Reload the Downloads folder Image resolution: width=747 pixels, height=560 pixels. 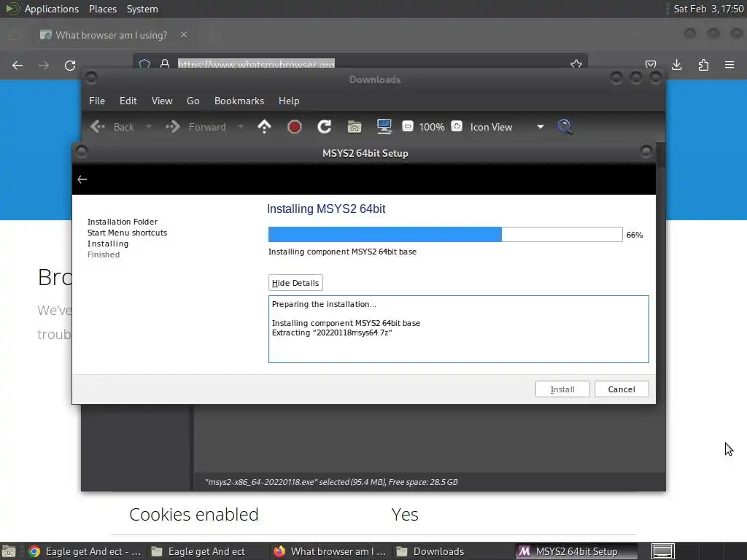[325, 127]
